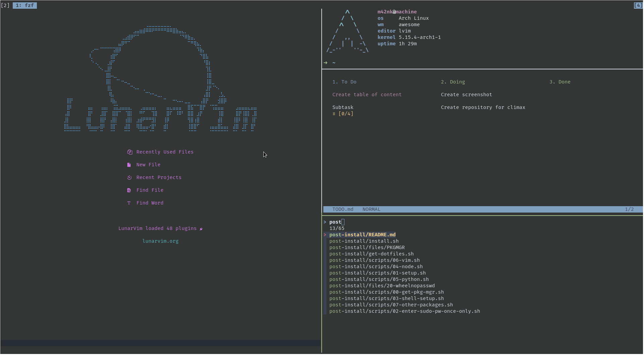Select post-install/install.sh in fzf list
Viewport: 644px width, 355px height.
(364, 241)
